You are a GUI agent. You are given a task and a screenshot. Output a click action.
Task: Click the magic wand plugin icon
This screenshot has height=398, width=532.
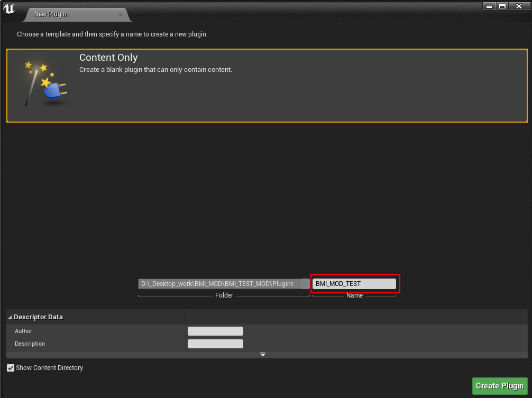point(46,84)
